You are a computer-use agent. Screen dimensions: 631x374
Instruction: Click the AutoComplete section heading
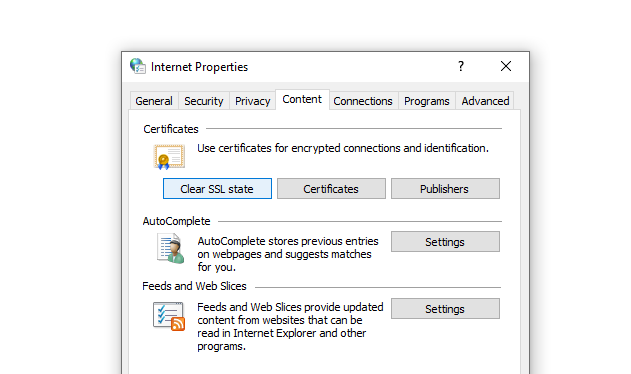tap(176, 221)
